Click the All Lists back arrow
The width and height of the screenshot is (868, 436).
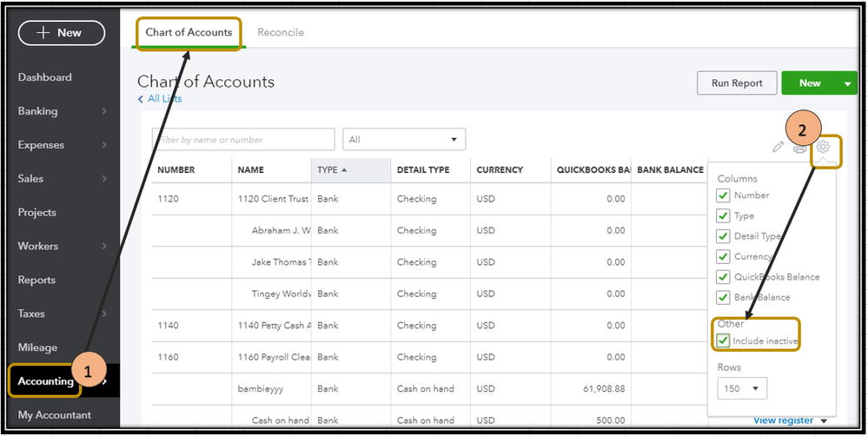(x=141, y=99)
